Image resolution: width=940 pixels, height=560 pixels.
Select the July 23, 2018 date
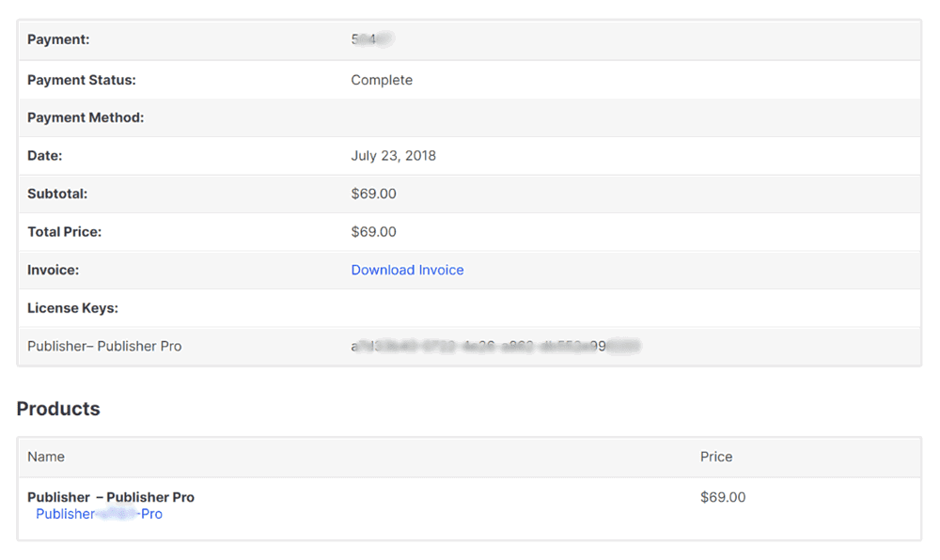(393, 156)
